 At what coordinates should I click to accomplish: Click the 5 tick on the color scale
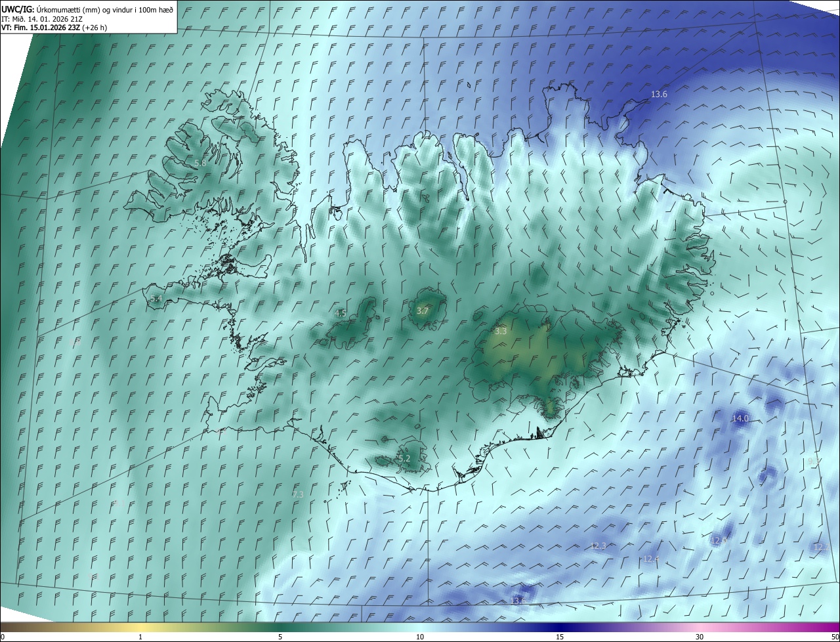point(280,637)
